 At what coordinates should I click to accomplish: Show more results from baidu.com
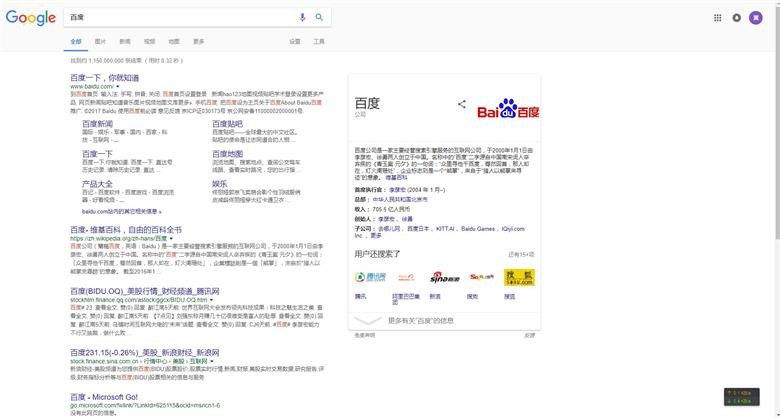122,211
